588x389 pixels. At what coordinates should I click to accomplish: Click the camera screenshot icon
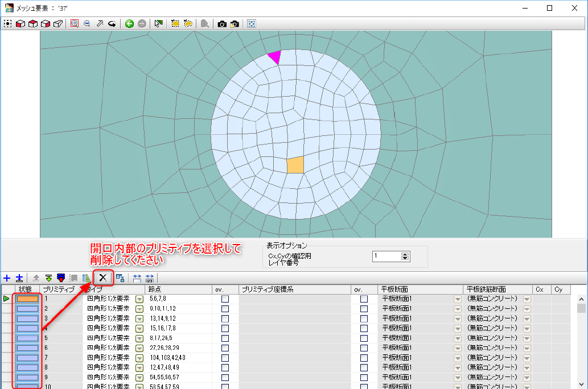(x=223, y=24)
